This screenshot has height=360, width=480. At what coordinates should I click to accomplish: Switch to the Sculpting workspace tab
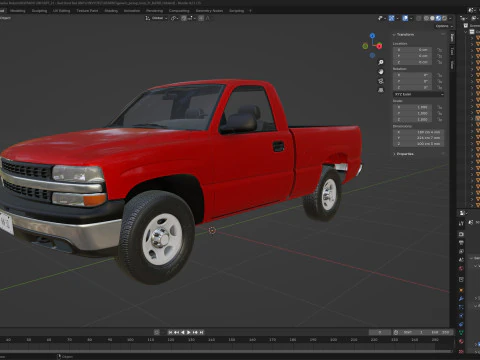click(x=39, y=11)
